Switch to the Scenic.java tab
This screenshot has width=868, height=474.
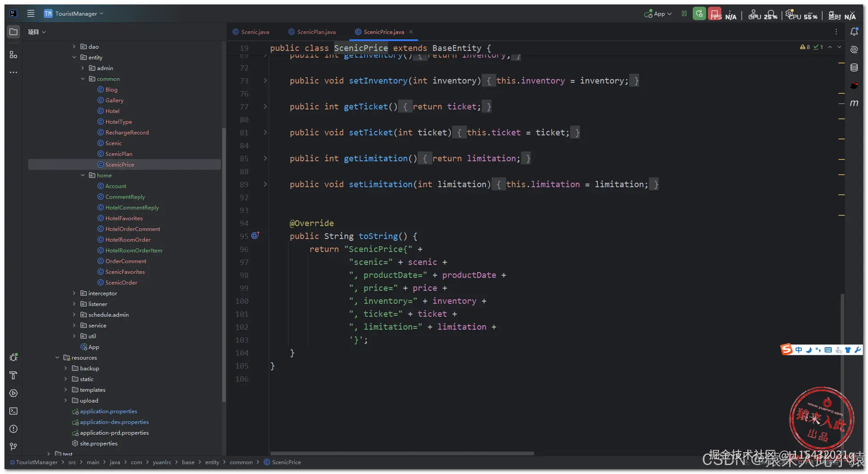pos(251,32)
